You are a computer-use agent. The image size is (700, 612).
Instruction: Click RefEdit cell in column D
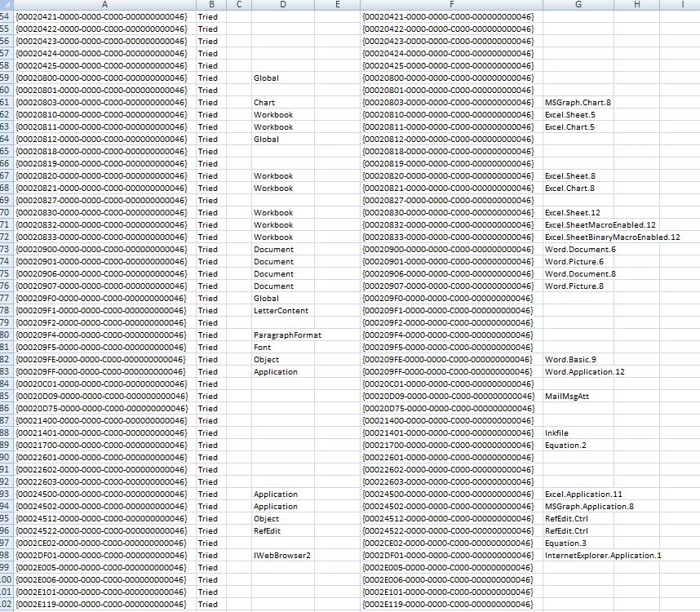(283, 530)
